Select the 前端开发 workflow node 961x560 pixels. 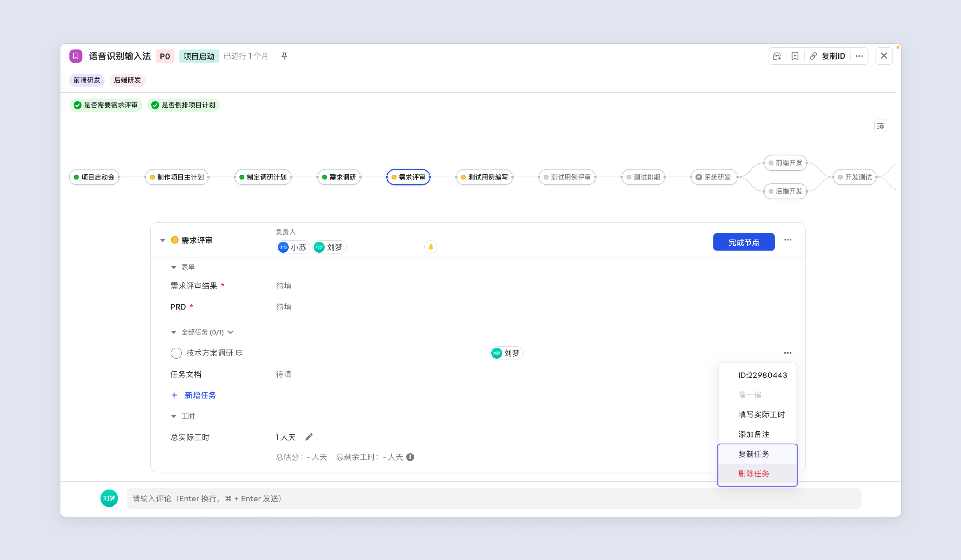pyautogui.click(x=785, y=163)
